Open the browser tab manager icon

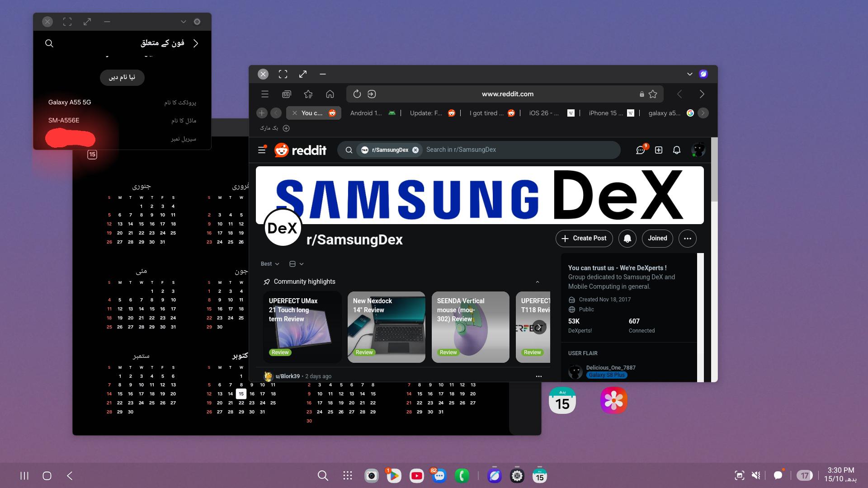coord(287,94)
